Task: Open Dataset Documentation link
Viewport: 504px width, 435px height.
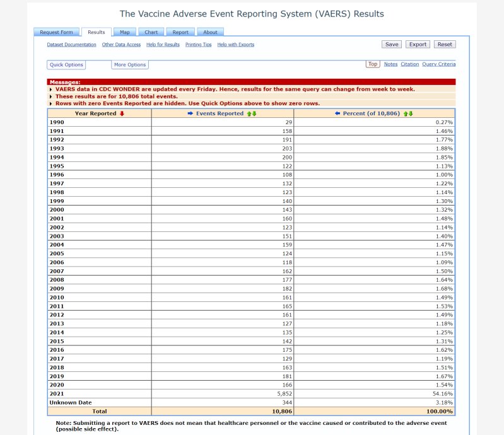Action: (x=71, y=45)
